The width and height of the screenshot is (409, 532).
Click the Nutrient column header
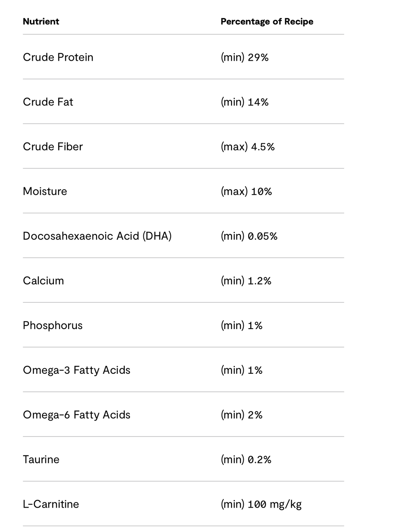tap(41, 22)
